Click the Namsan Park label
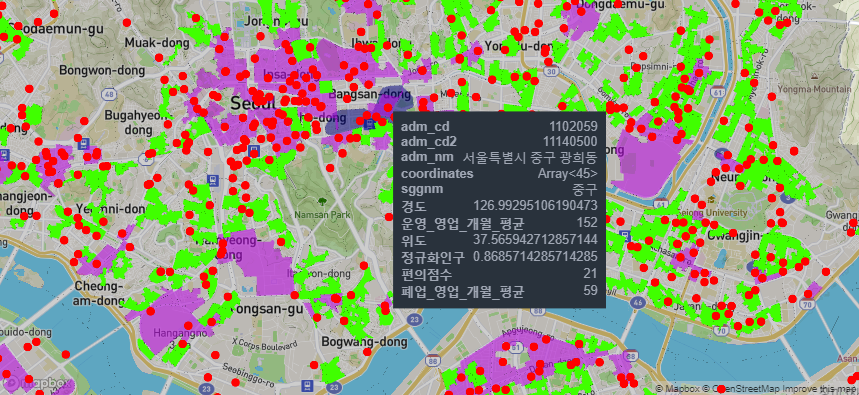This screenshot has width=859, height=395. pyautogui.click(x=322, y=215)
